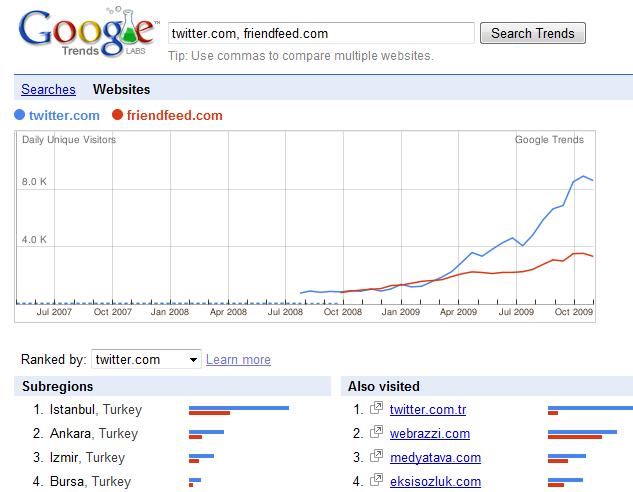
Task: Open the eksisozluk.com link
Action: (435, 482)
